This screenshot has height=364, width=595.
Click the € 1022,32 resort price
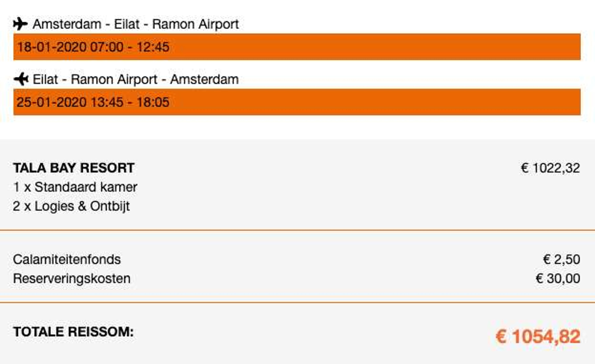[x=550, y=168]
